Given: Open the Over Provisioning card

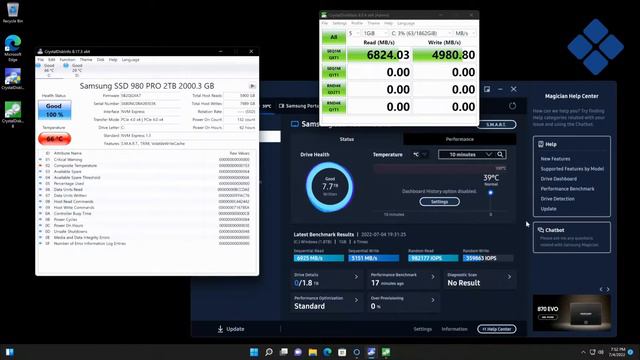Looking at the screenshot, I should (403, 303).
